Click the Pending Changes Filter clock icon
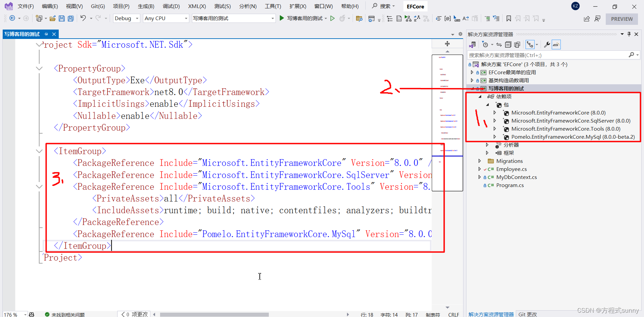 pyautogui.click(x=485, y=45)
